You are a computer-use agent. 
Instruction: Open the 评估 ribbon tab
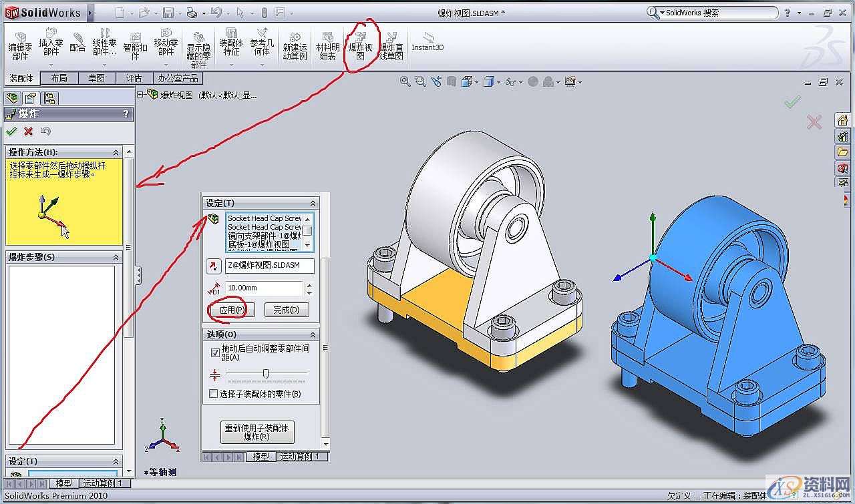[x=135, y=77]
